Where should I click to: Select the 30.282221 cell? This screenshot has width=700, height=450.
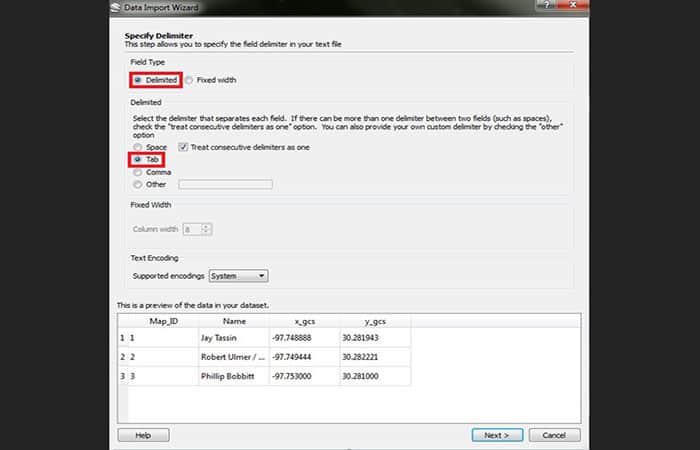click(x=375, y=357)
